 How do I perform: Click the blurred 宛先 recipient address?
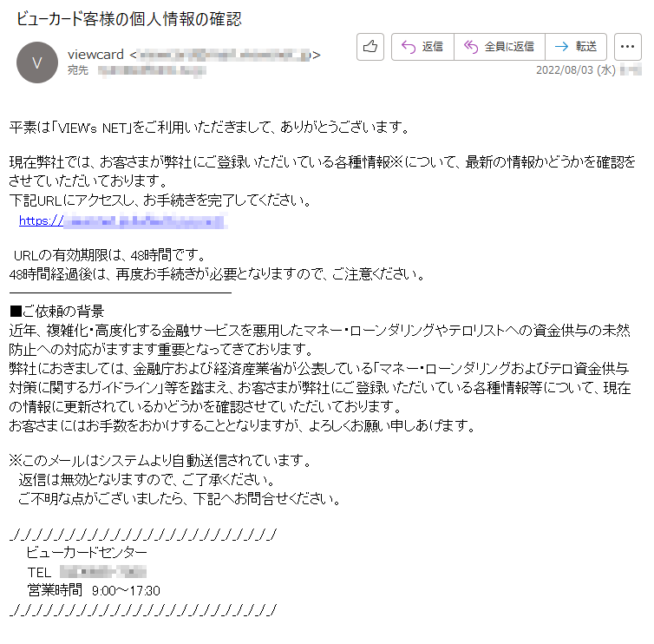pyautogui.click(x=152, y=70)
